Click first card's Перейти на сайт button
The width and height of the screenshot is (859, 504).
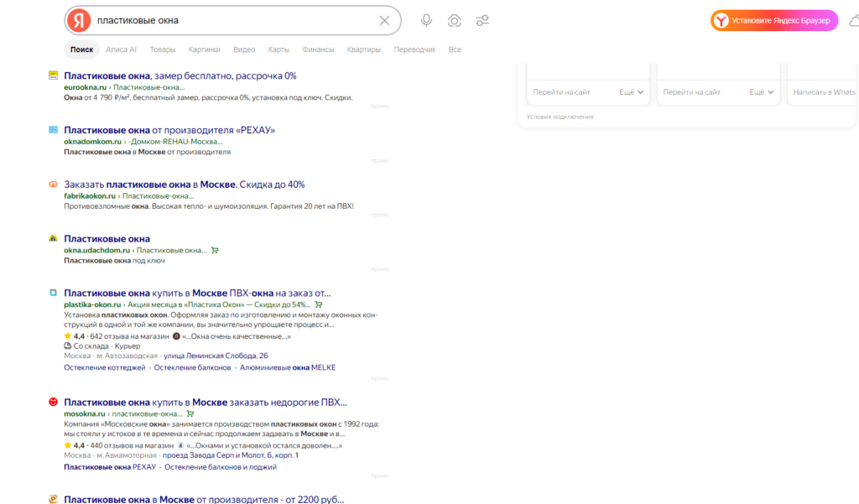pos(561,92)
